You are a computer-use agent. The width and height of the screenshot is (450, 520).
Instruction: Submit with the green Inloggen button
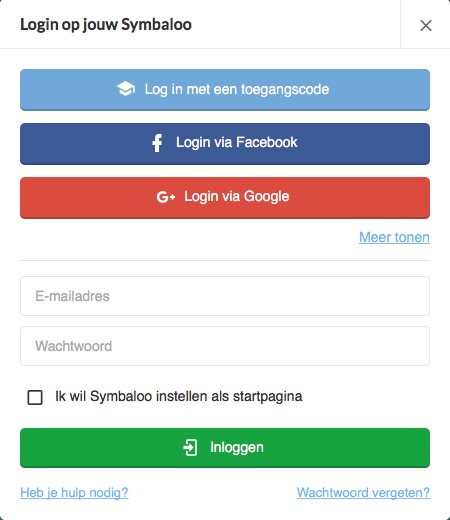[x=225, y=448]
